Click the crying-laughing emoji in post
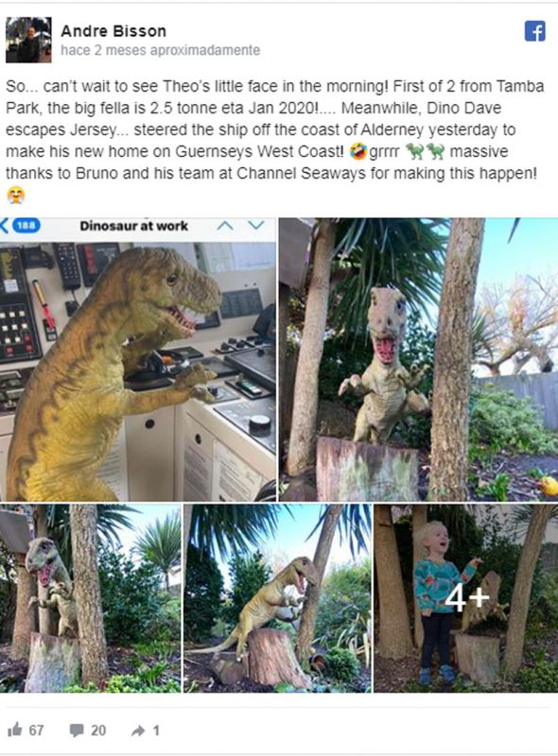The height and width of the screenshot is (756, 558). pyautogui.click(x=357, y=151)
